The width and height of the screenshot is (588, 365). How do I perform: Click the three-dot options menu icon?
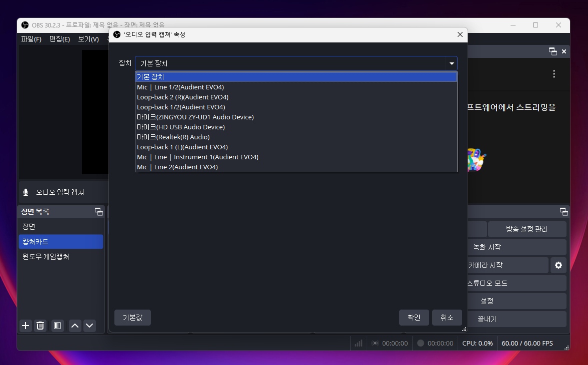[x=554, y=74]
